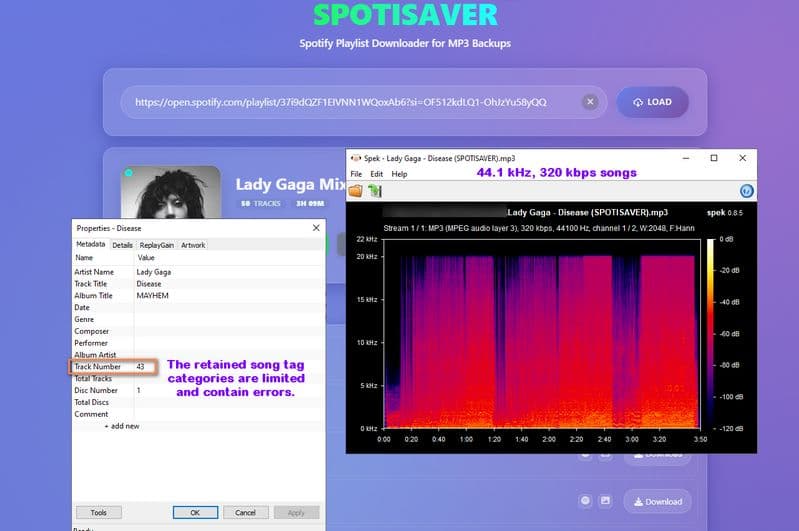Click the 'Total Discs' metadata row
The width and height of the screenshot is (799, 531).
pyautogui.click(x=198, y=402)
